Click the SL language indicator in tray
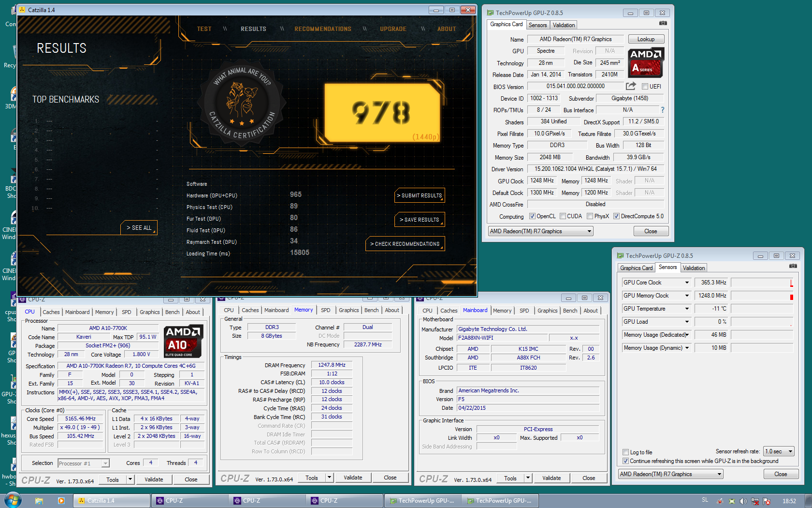This screenshot has width=812, height=508. click(x=705, y=500)
